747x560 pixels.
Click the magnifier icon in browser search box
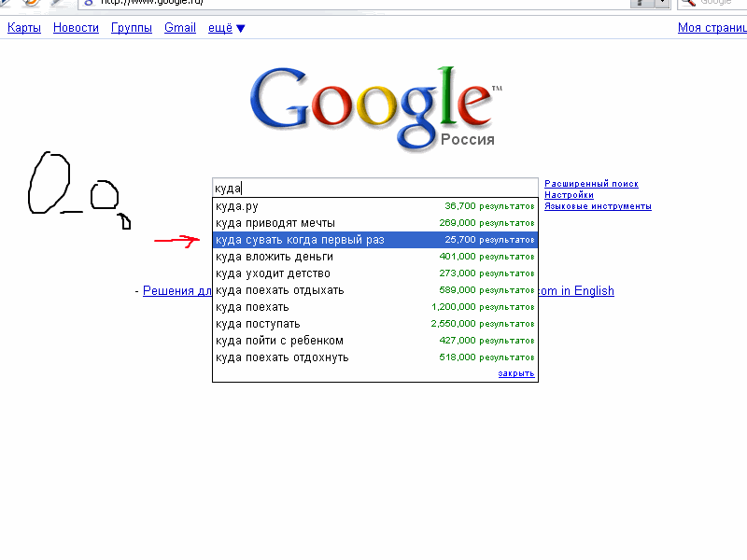pos(688,3)
